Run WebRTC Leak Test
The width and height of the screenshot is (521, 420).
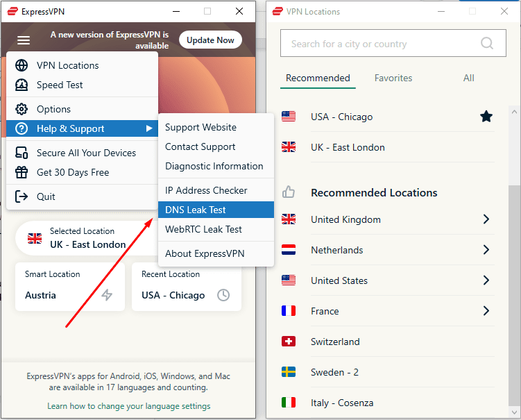pyautogui.click(x=216, y=229)
